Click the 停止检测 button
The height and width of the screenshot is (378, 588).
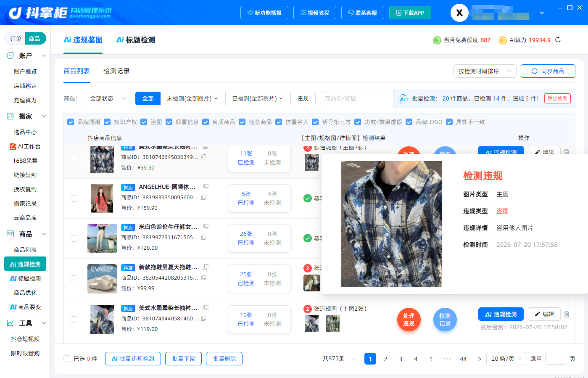coord(557,98)
